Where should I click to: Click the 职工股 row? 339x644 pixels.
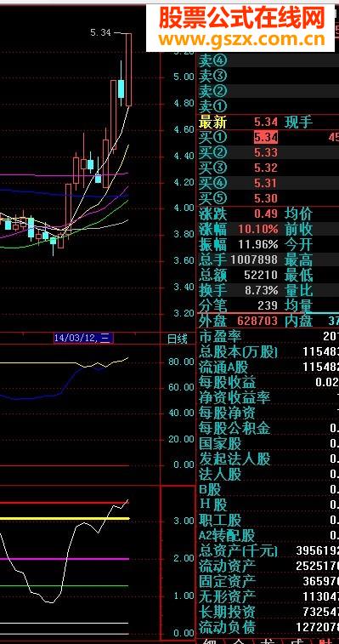[x=268, y=521]
